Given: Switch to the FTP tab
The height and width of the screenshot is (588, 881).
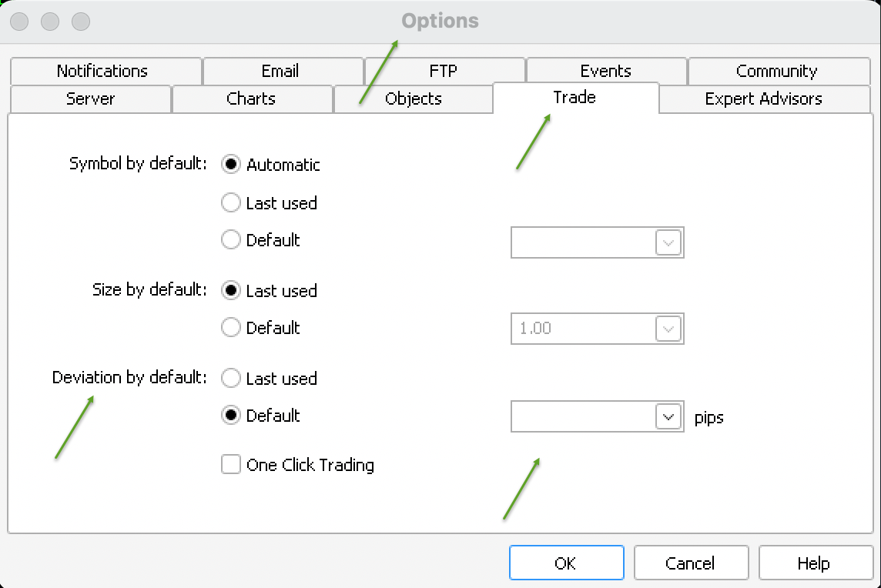Looking at the screenshot, I should pyautogui.click(x=444, y=71).
